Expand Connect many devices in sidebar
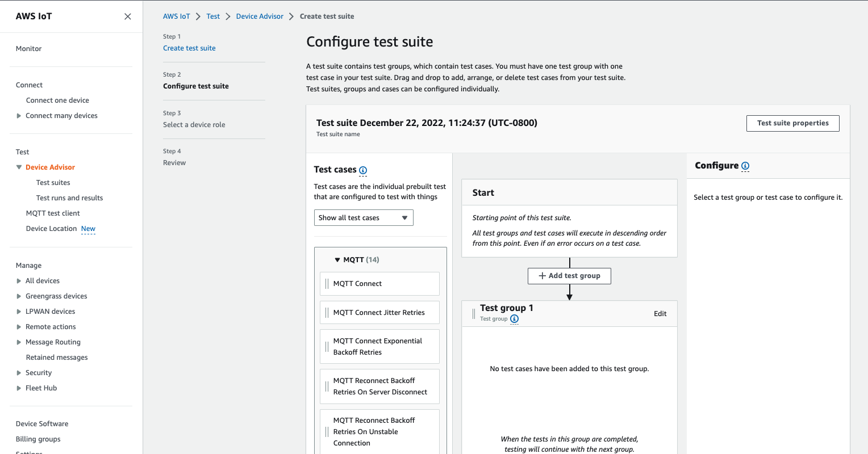This screenshot has width=868, height=454. pyautogui.click(x=18, y=115)
